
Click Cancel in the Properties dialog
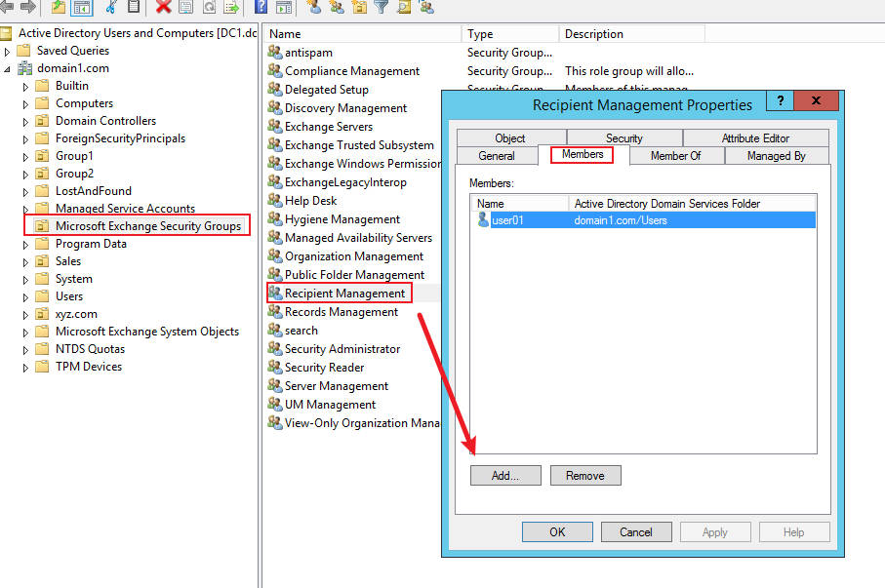pos(636,531)
